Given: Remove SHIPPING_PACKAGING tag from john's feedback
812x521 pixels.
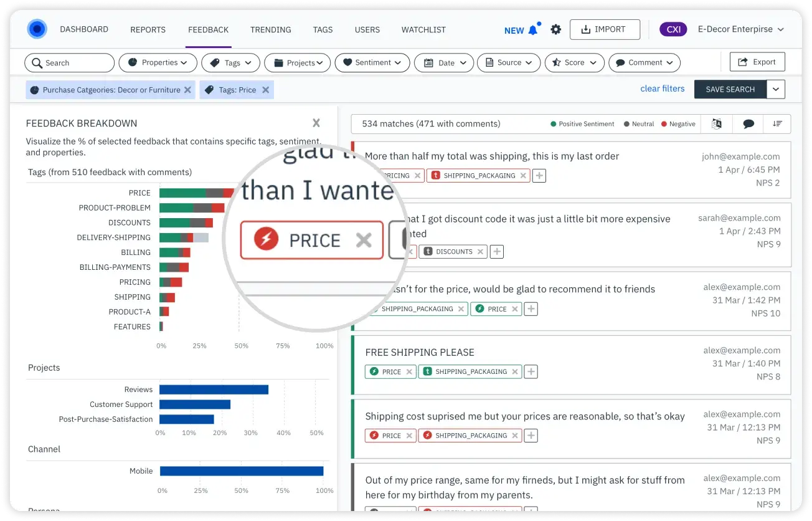Looking at the screenshot, I should tap(523, 176).
